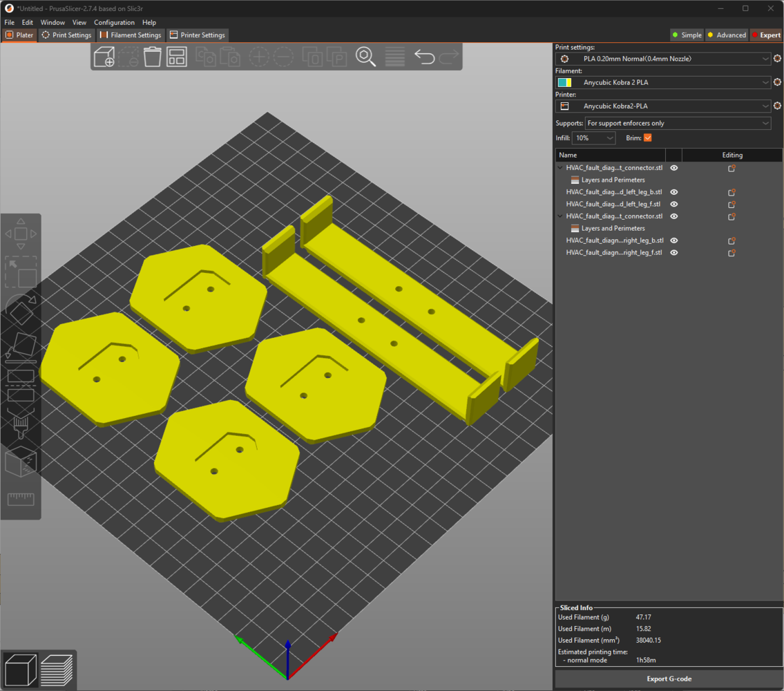The width and height of the screenshot is (784, 691).
Task: Click the Arrange objects toolbar icon
Action: [177, 57]
